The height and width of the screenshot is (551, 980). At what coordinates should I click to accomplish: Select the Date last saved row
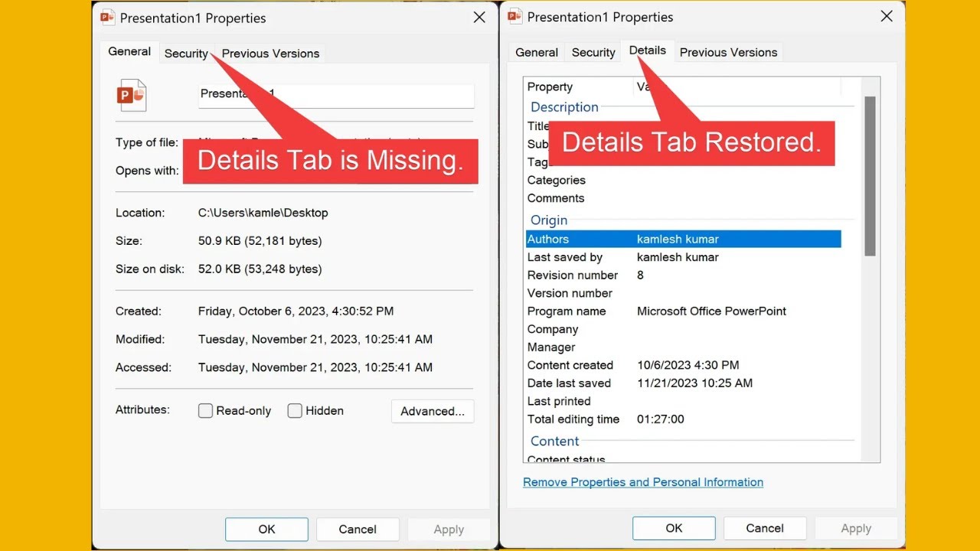coord(683,383)
